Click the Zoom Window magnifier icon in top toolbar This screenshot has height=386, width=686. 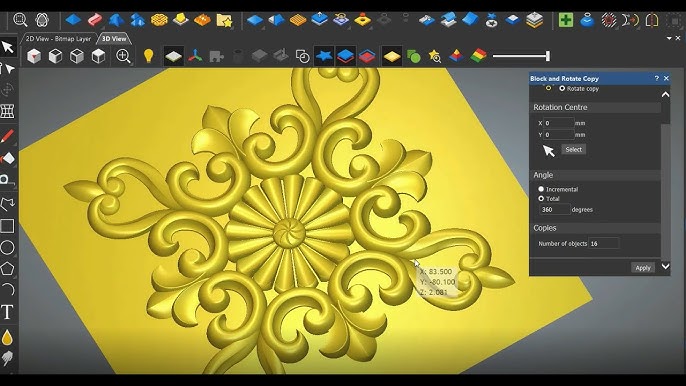click(20, 20)
